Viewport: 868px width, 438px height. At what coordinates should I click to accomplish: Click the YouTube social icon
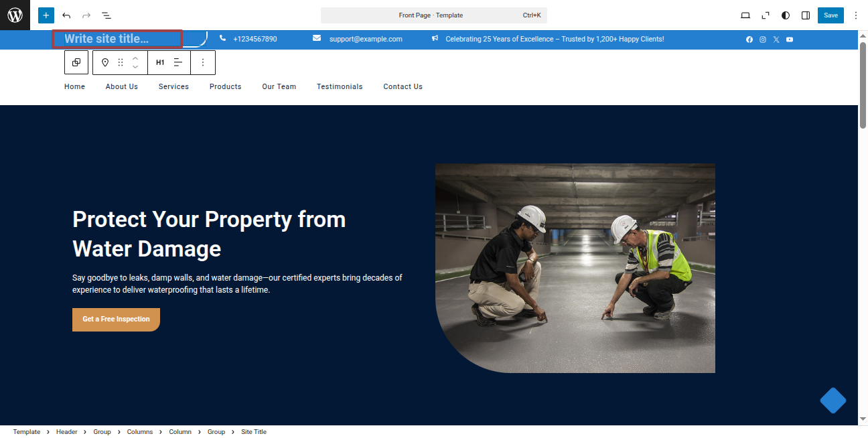[x=790, y=40]
